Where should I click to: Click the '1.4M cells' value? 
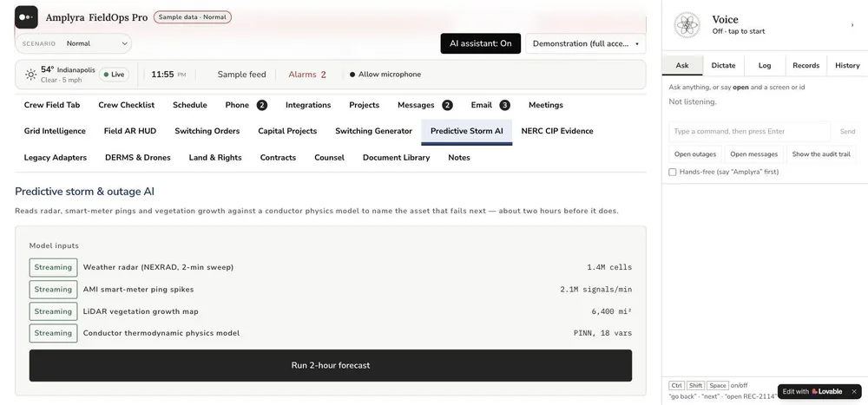coord(609,267)
